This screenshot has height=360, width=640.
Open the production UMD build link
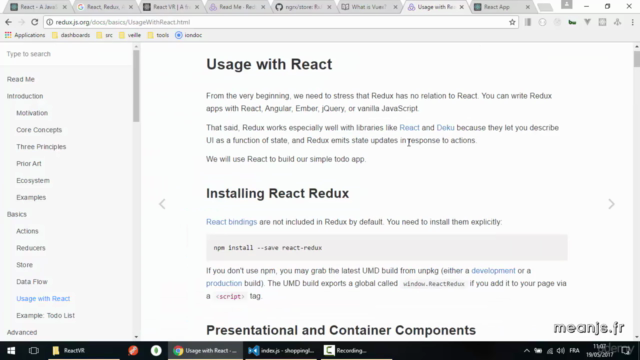pyautogui.click(x=224, y=283)
